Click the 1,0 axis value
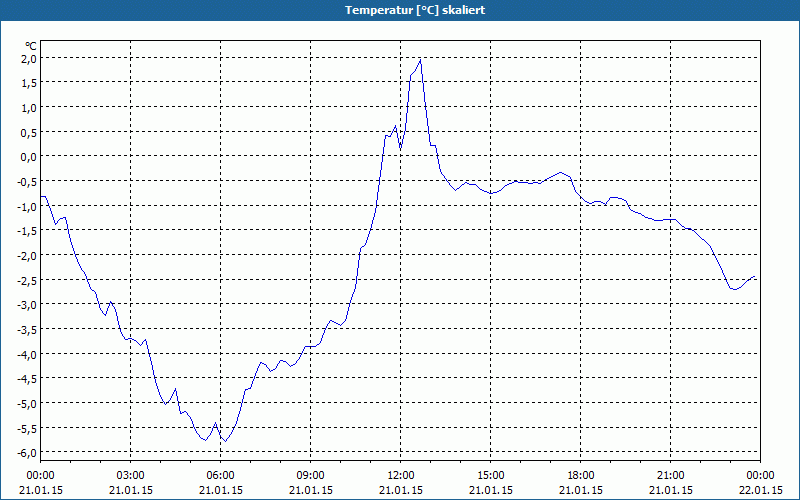800x500 pixels. pyautogui.click(x=30, y=108)
